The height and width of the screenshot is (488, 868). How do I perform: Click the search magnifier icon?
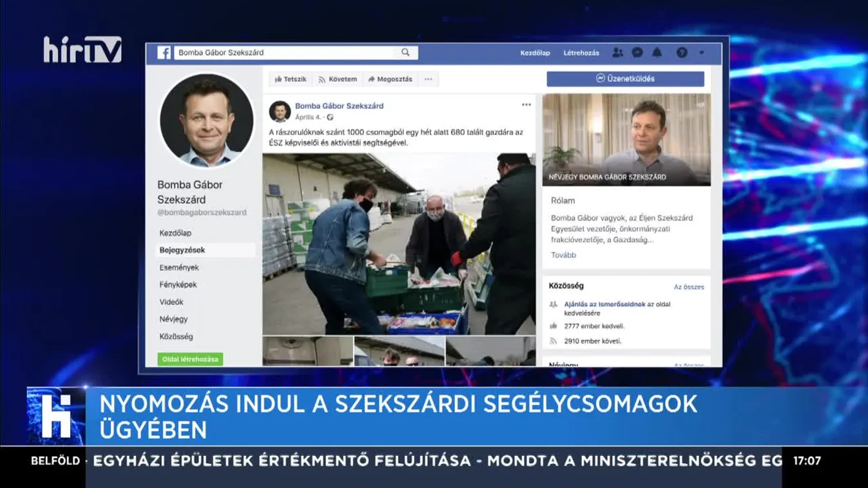[x=405, y=52]
